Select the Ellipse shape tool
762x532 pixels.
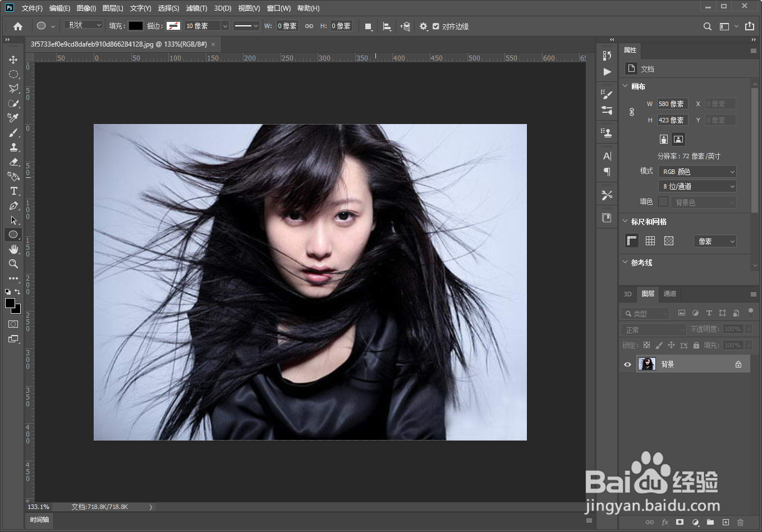13,235
